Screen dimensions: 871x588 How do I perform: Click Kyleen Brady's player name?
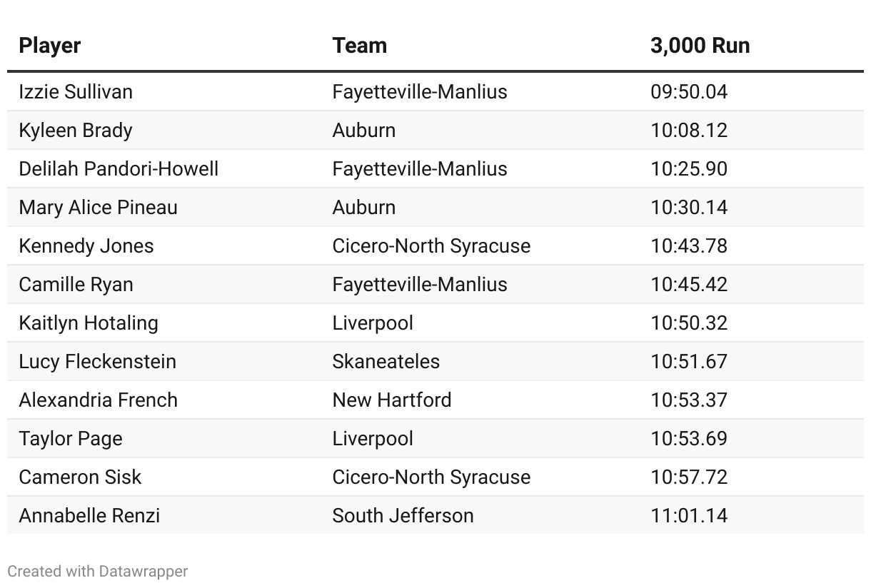click(76, 131)
